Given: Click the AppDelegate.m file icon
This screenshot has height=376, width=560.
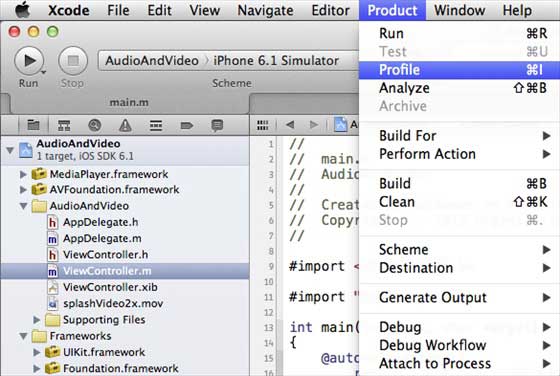Looking at the screenshot, I should (x=52, y=239).
